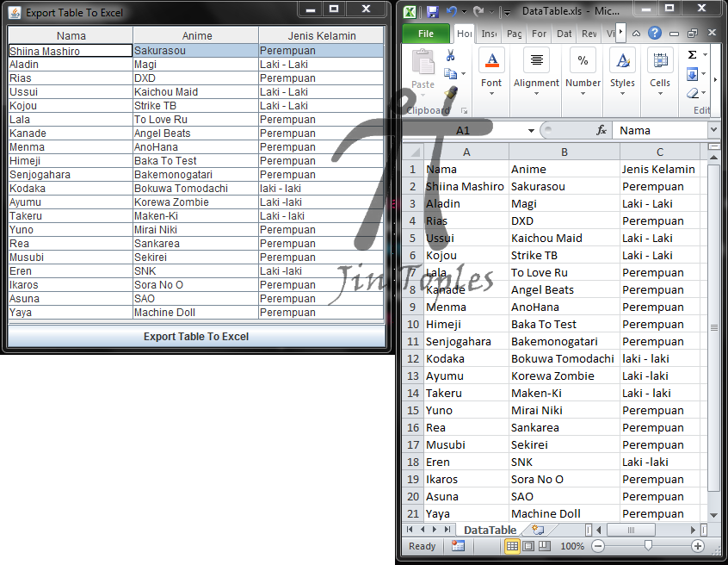Click the ribbon Help button
This screenshot has width=728, height=565.
[x=655, y=32]
